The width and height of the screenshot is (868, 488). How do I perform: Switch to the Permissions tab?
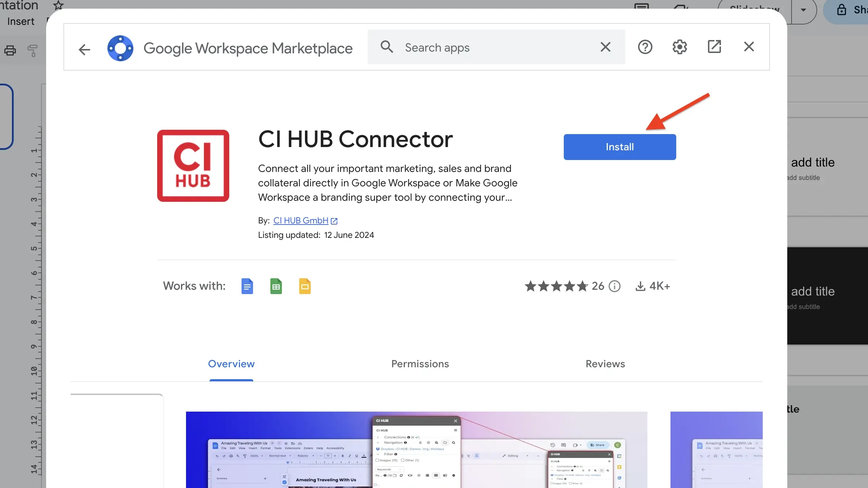tap(420, 364)
